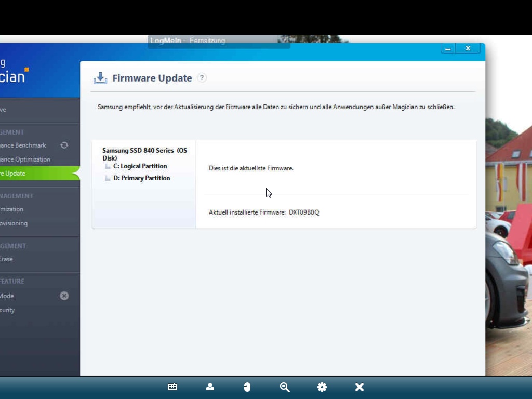Click the 'Aktuell installierte Firmware:' label

click(x=247, y=212)
